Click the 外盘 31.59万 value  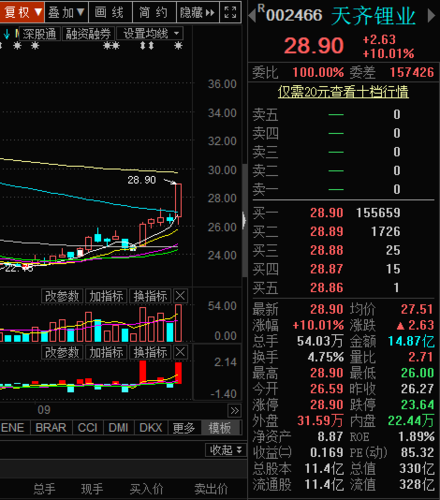point(320,420)
